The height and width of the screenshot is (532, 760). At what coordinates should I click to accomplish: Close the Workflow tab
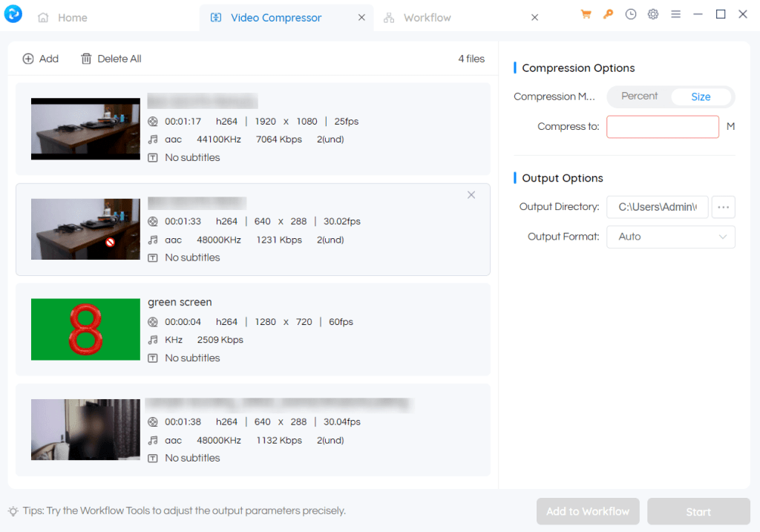point(534,18)
